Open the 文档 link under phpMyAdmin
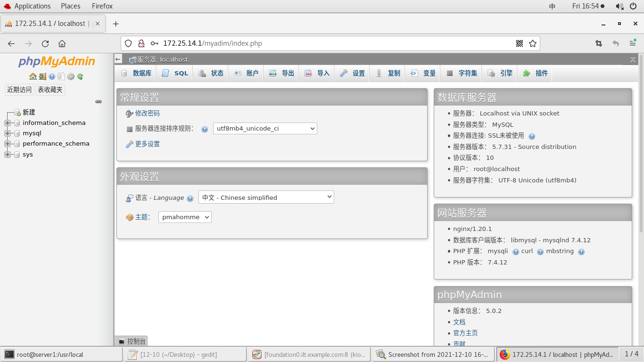 pos(459,322)
